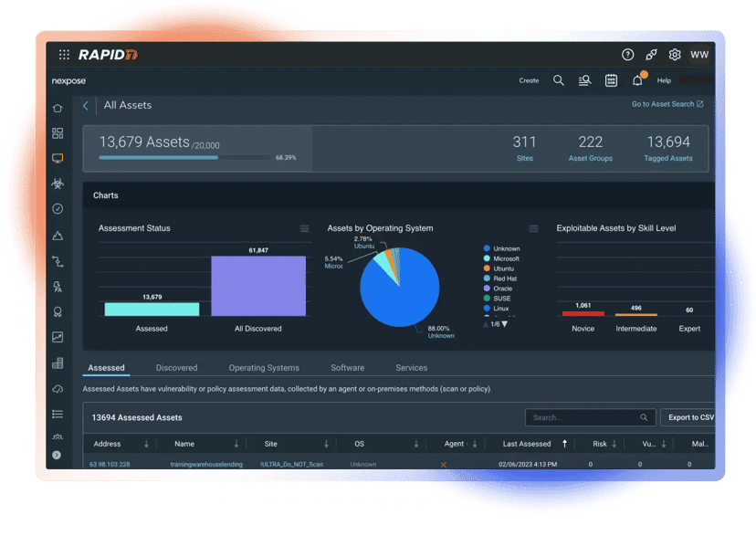This screenshot has height=536, width=756.
Task: Click Export to CSV button
Action: [690, 417]
